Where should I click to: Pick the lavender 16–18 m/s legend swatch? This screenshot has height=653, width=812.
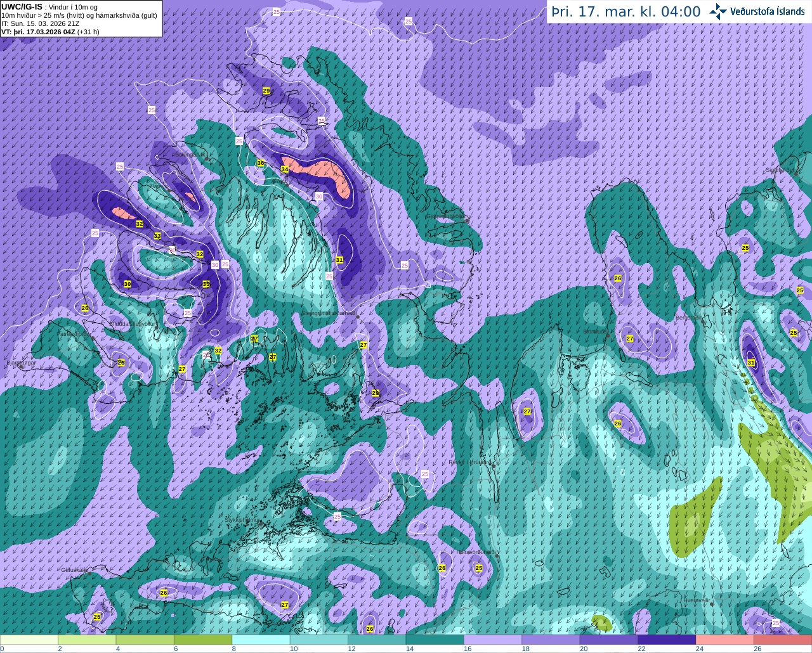pos(493,640)
